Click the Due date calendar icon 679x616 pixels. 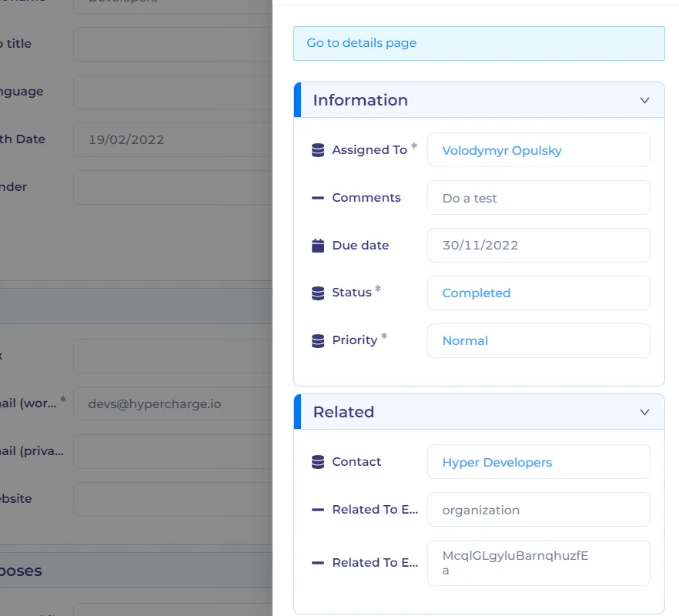click(x=318, y=245)
